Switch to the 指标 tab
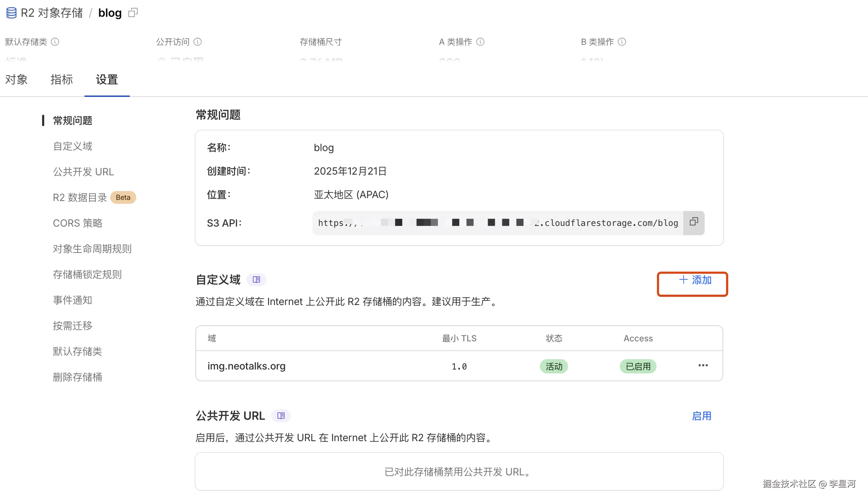 point(62,79)
